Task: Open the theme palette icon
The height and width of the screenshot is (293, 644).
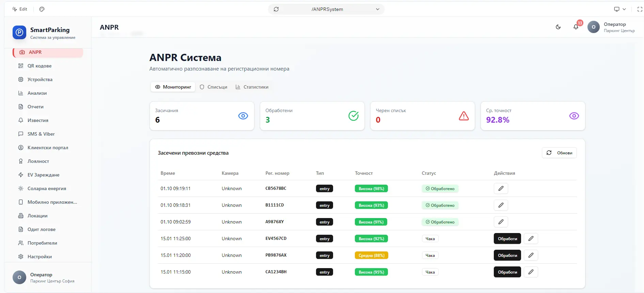Action: coord(42,9)
